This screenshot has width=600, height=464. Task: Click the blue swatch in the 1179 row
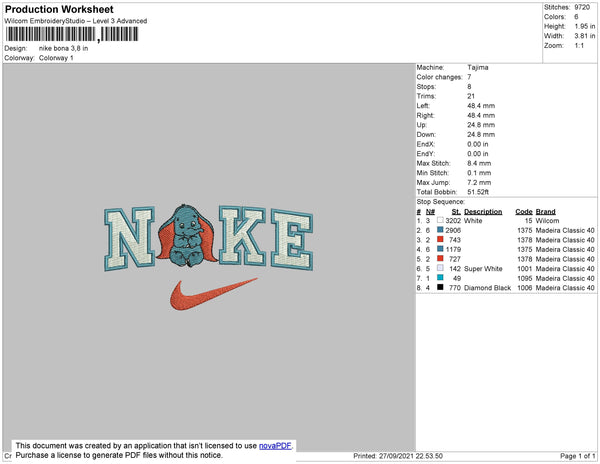[x=440, y=249]
